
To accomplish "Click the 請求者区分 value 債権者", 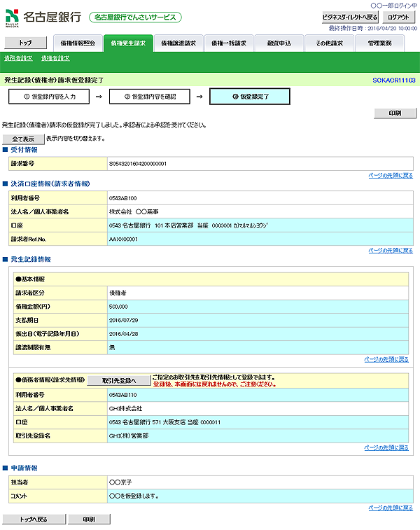I will (x=118, y=293).
